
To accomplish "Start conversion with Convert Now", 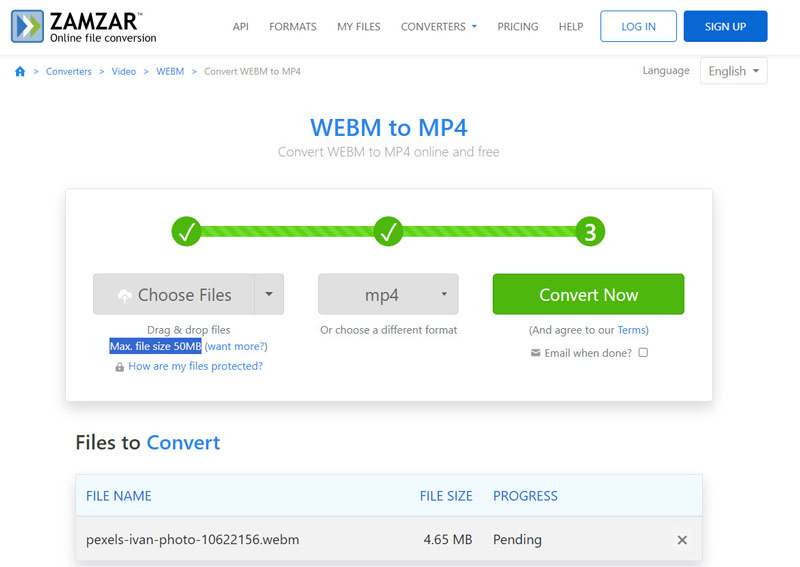I will [588, 294].
